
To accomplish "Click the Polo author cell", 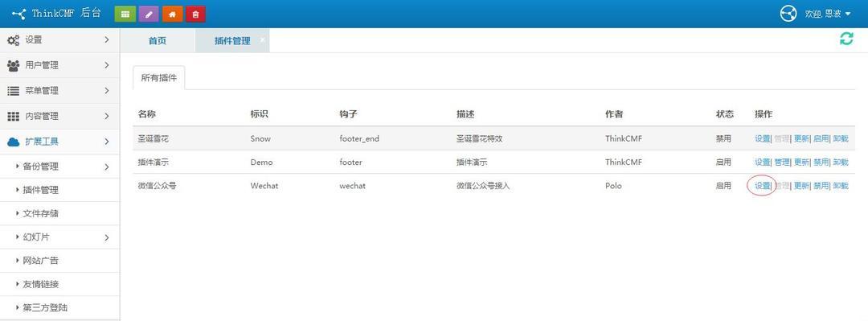I will (x=613, y=186).
